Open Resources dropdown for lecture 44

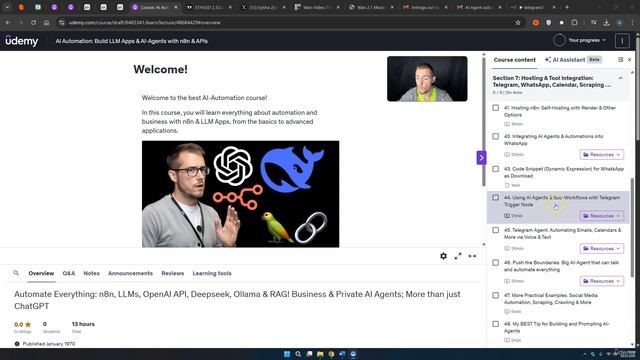pyautogui.click(x=602, y=216)
